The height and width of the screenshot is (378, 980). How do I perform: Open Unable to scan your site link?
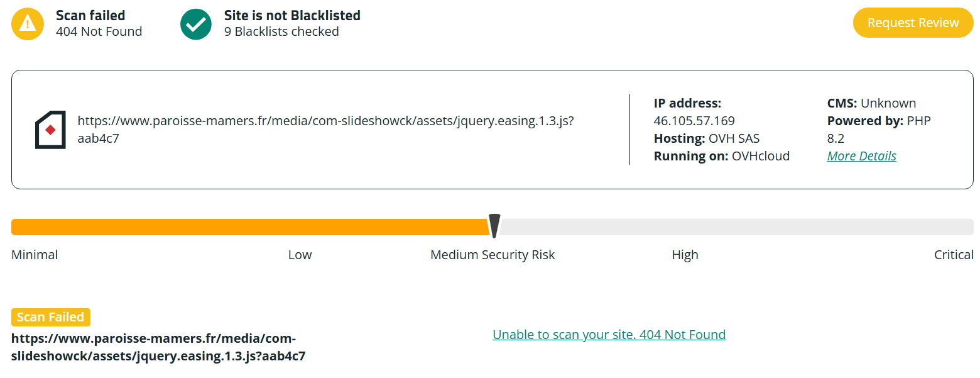[x=609, y=335]
